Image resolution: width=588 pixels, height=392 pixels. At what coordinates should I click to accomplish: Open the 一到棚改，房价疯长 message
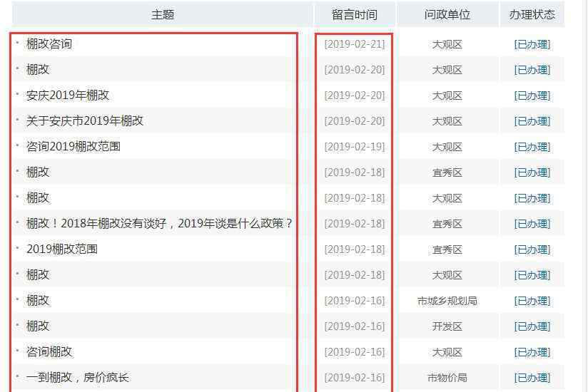78,378
